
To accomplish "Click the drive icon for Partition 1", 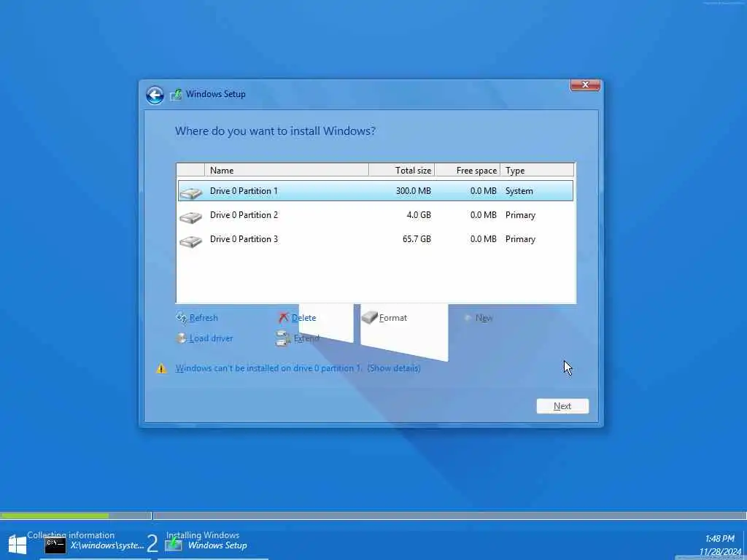I will click(190, 192).
